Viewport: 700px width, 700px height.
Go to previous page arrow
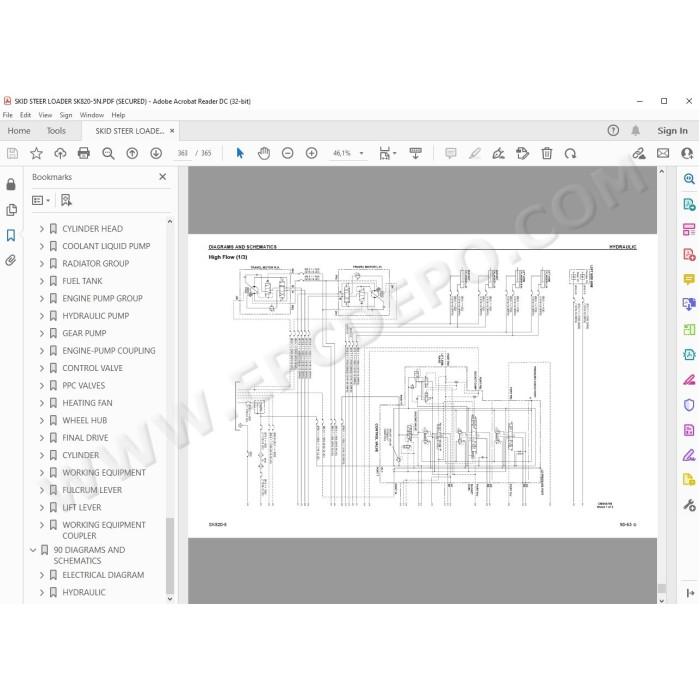pos(132,154)
